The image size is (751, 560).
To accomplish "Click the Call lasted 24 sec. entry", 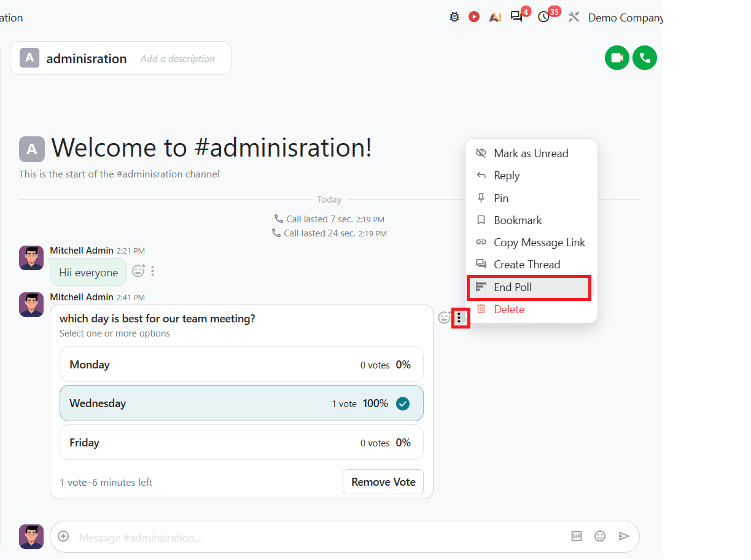I will coord(329,233).
